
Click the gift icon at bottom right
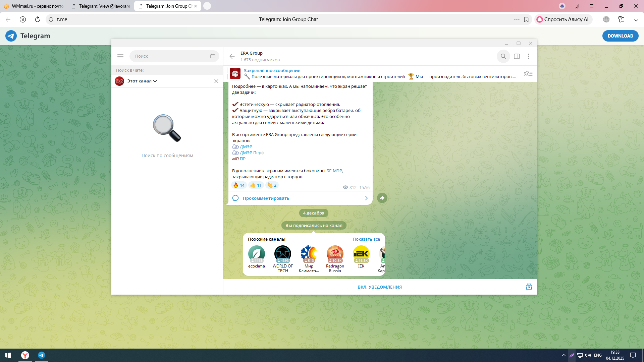(x=529, y=287)
